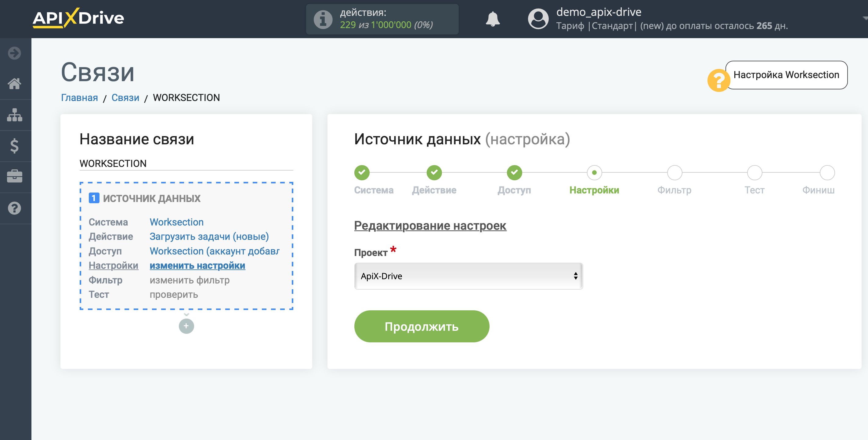This screenshot has width=868, height=440.
Task: Click the Настройки label in source block
Action: click(x=114, y=265)
